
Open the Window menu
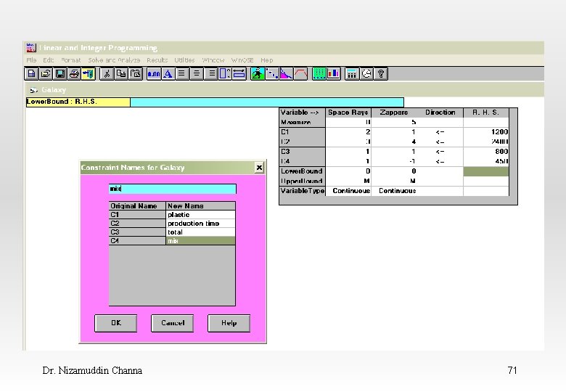click(x=213, y=60)
